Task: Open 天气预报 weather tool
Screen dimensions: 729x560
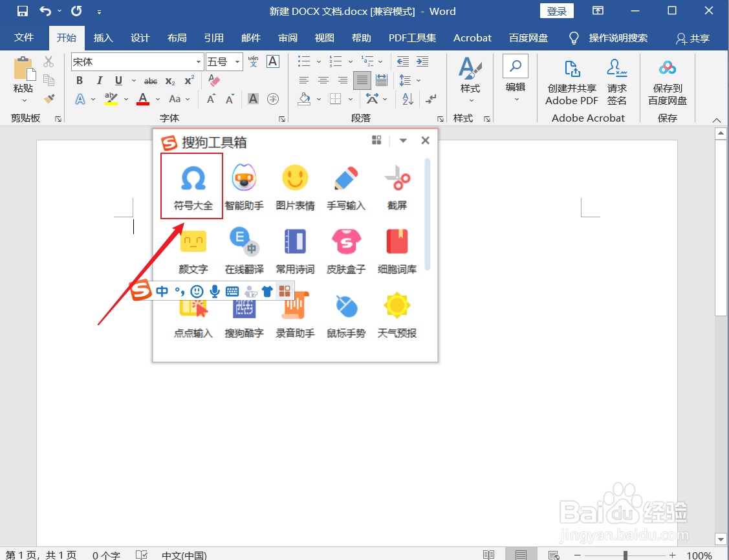Action: [397, 315]
